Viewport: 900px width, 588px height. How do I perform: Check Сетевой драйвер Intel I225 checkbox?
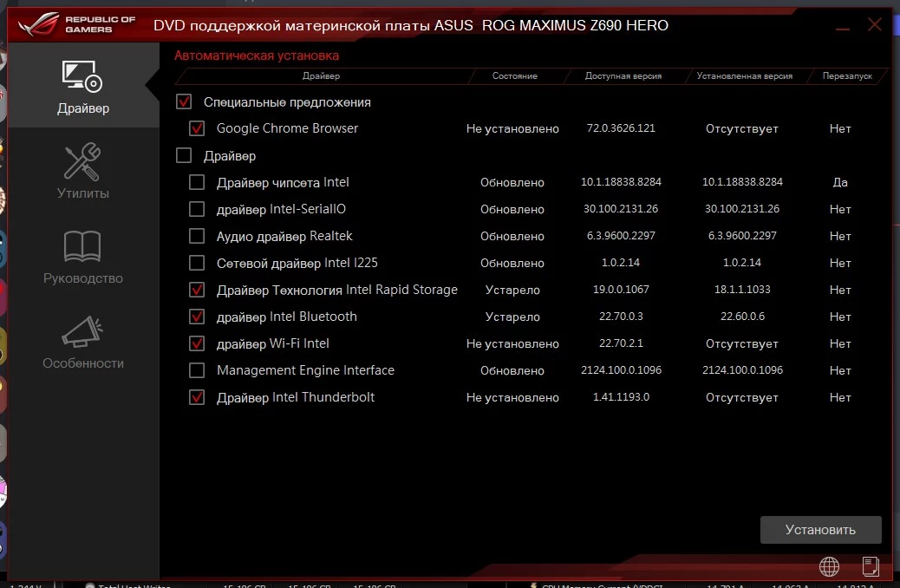point(197,263)
